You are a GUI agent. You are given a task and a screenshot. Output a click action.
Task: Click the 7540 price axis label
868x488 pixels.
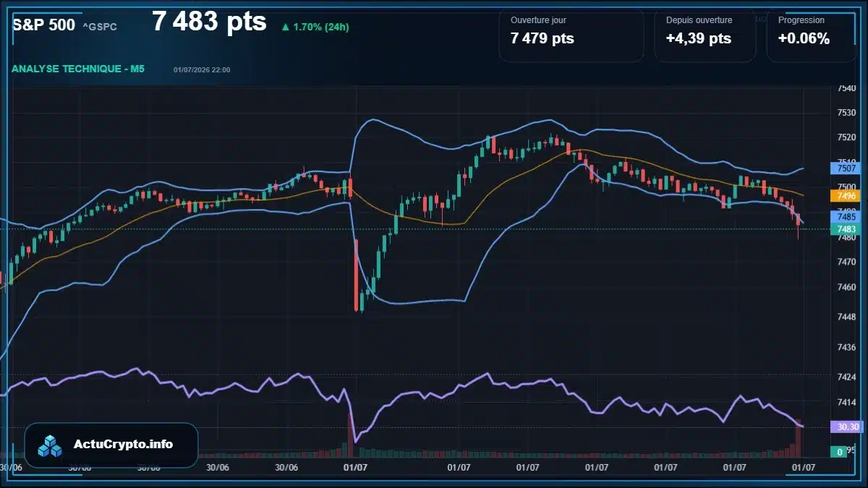846,88
